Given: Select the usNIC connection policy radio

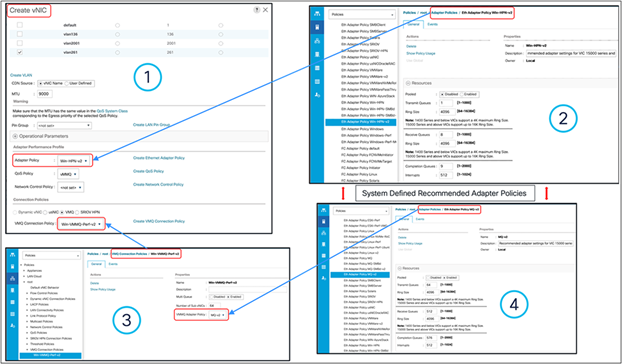Looking at the screenshot, I should [x=46, y=213].
